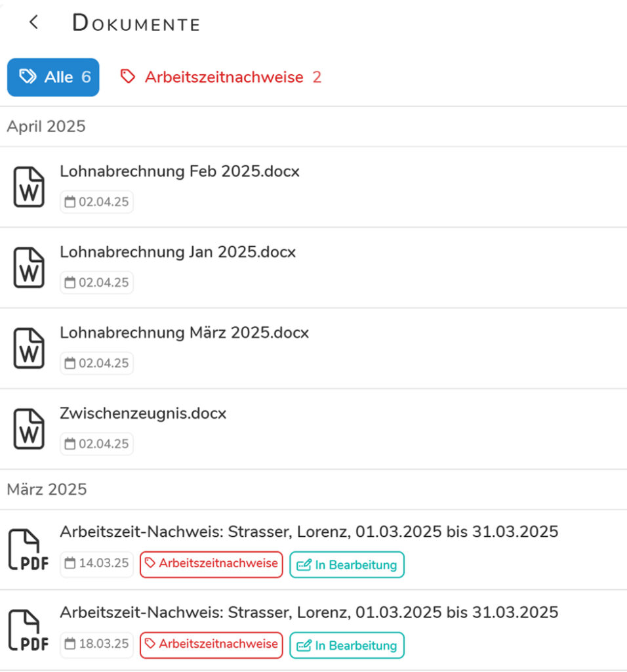
Task: Click the tag icon in the 14.03.25 row's red badge
Action: [150, 562]
